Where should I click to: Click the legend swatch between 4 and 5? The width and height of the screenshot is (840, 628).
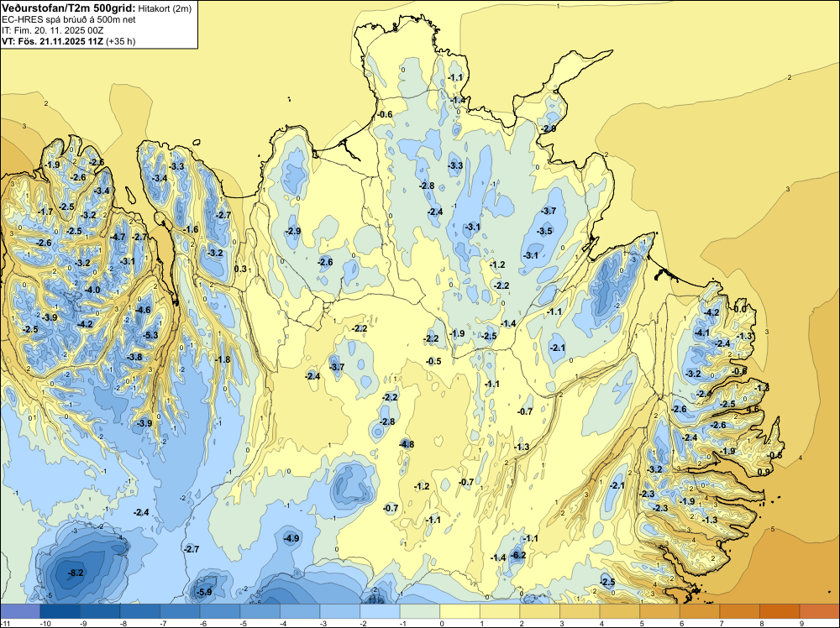coord(620,611)
